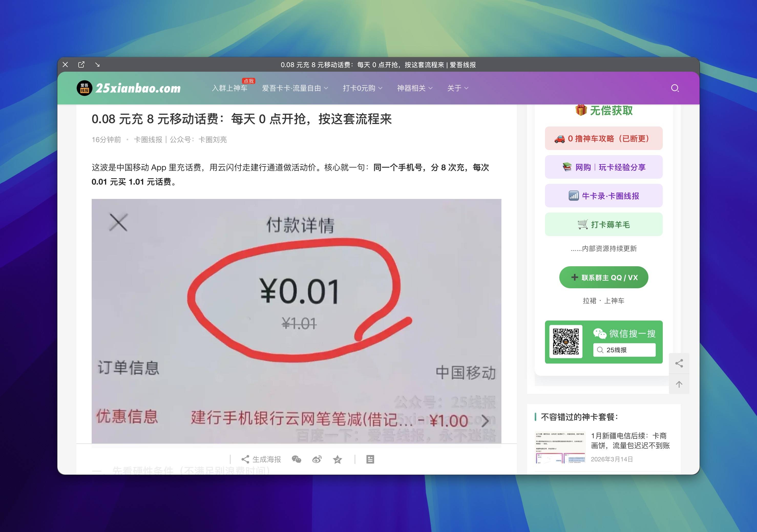This screenshot has width=757, height=532.
Task: Share article via Weibo icon
Action: (317, 459)
